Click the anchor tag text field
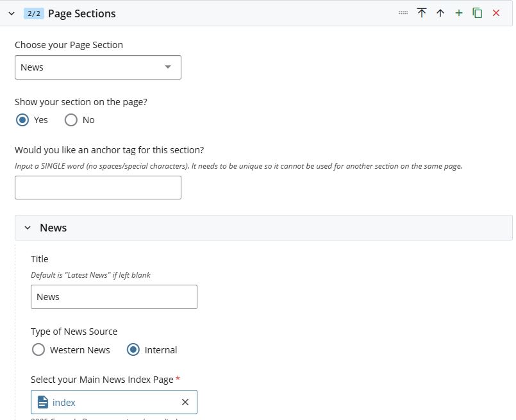Screen dimensions: 516x420 [x=98, y=187]
